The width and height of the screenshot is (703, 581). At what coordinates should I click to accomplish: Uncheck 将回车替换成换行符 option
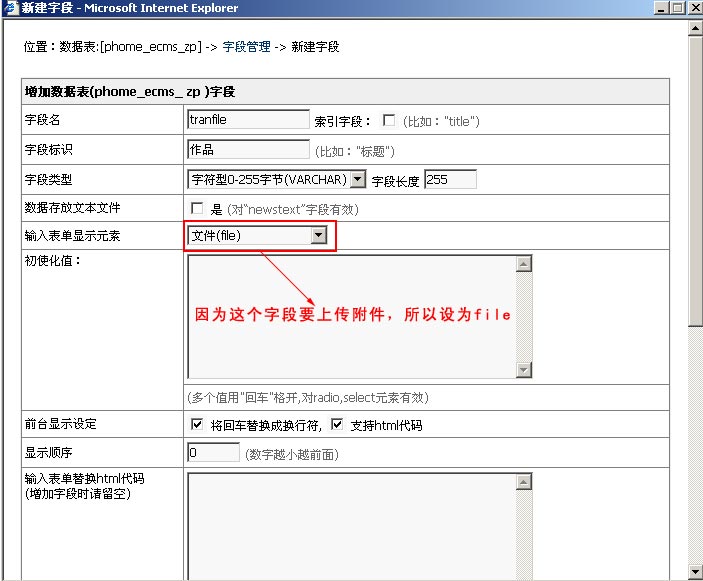pos(197,425)
